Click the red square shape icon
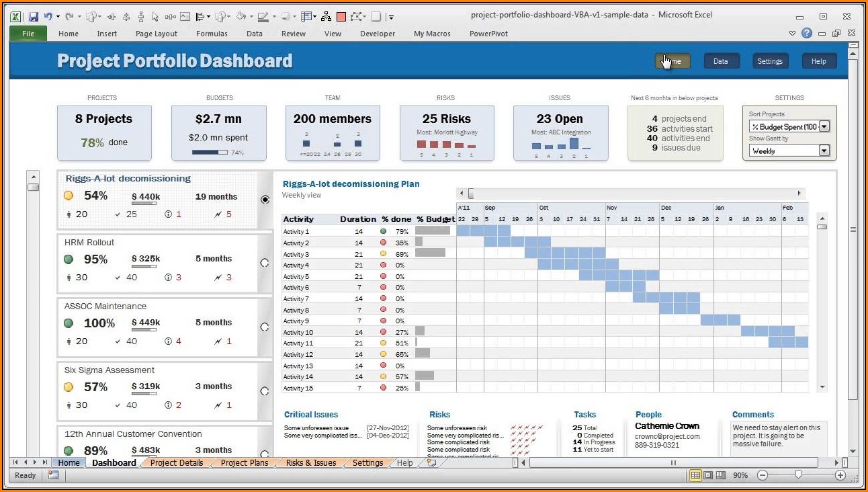868x492 pixels. click(x=341, y=16)
